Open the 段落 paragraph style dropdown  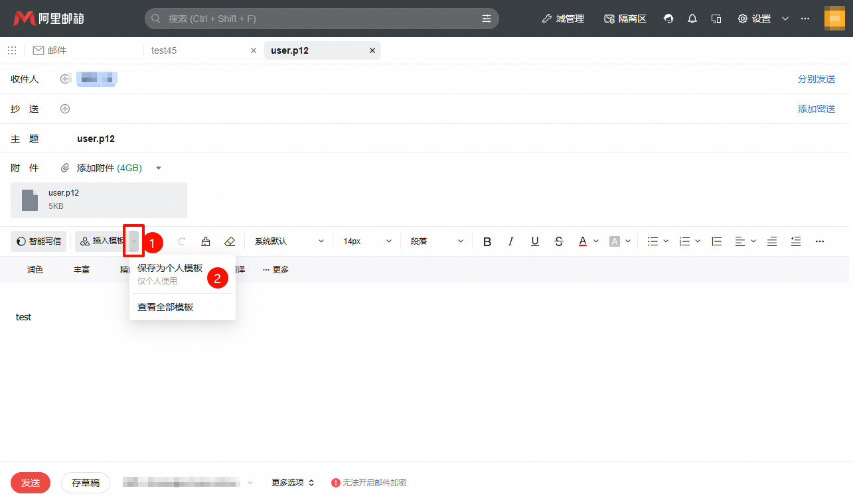click(437, 241)
